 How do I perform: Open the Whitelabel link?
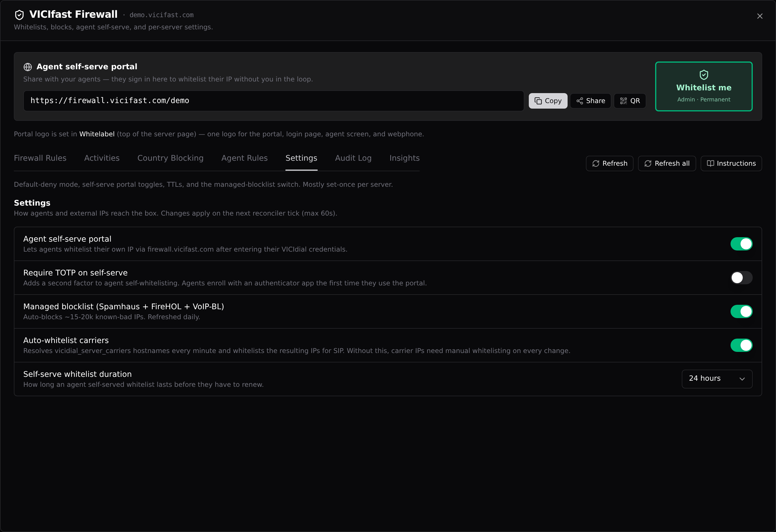click(97, 134)
